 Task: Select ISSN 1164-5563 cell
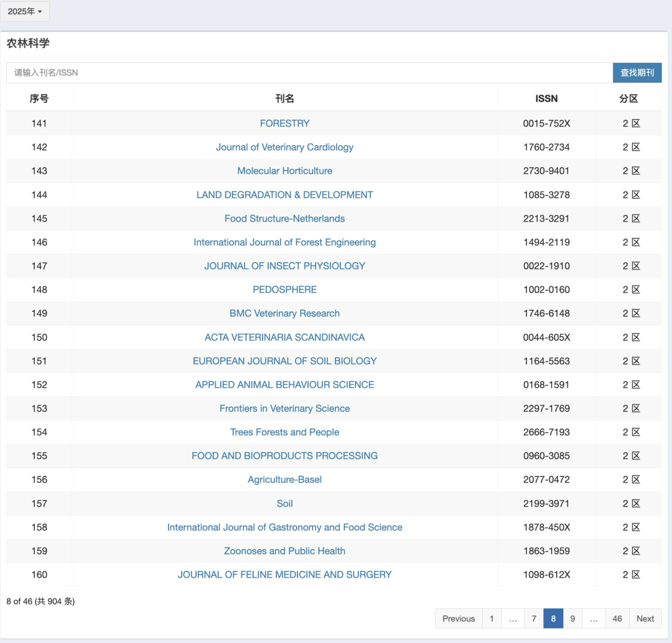click(546, 361)
